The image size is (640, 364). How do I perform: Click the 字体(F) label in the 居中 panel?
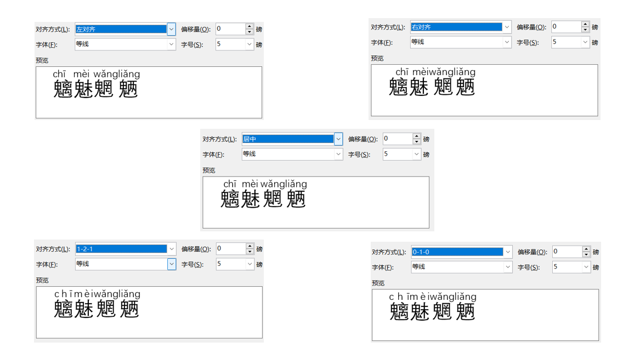(x=213, y=155)
